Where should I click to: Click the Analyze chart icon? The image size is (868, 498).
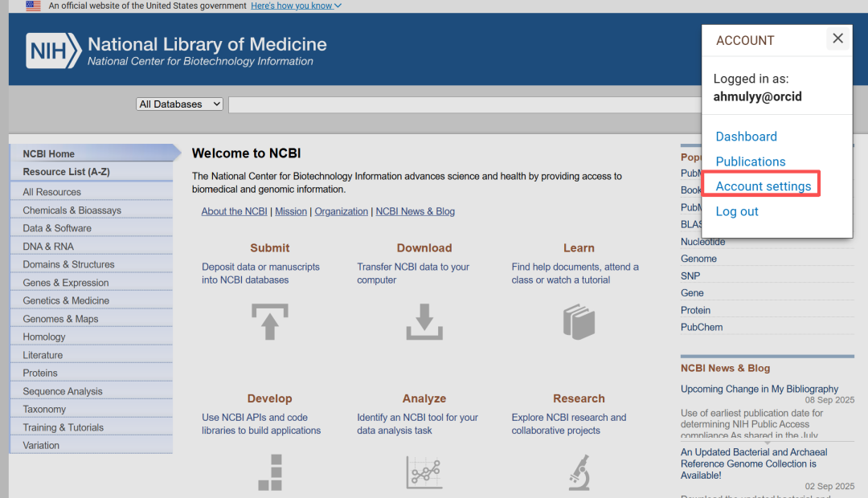tap(424, 472)
